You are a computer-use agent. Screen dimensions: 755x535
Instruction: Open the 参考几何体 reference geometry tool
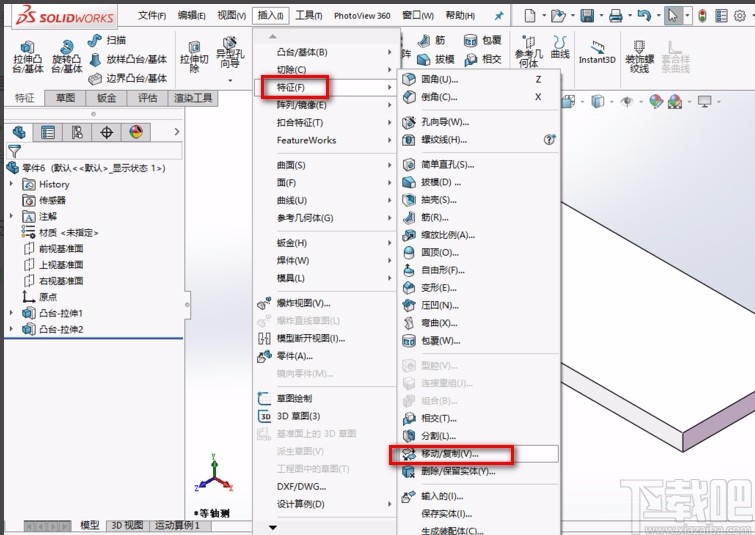528,51
